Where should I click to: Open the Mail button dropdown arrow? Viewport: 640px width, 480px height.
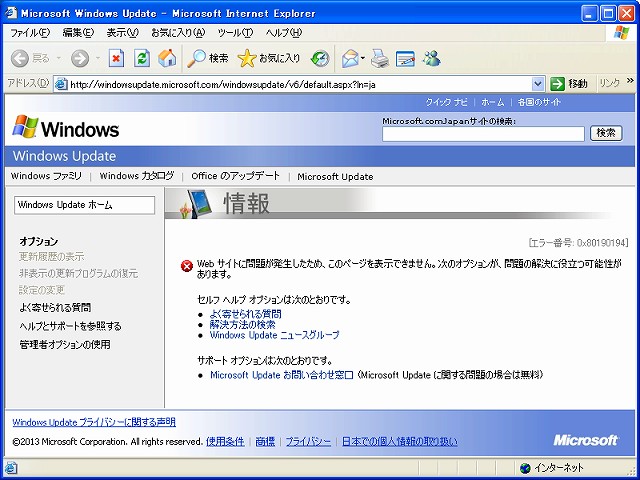pos(362,59)
